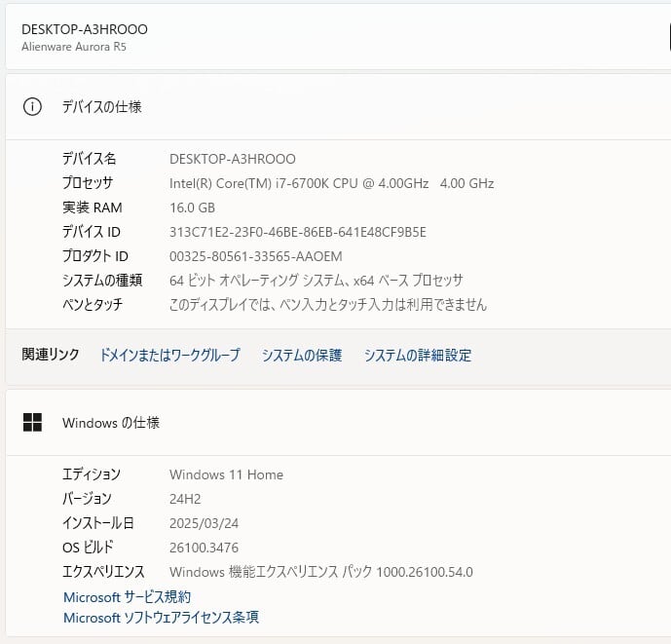Image resolution: width=671 pixels, height=644 pixels.
Task: Click the OS ビルド value 26100.3476
Action: [x=204, y=548]
